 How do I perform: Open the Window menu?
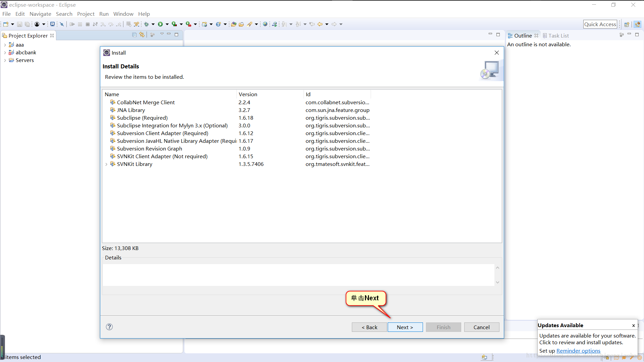tap(123, 14)
